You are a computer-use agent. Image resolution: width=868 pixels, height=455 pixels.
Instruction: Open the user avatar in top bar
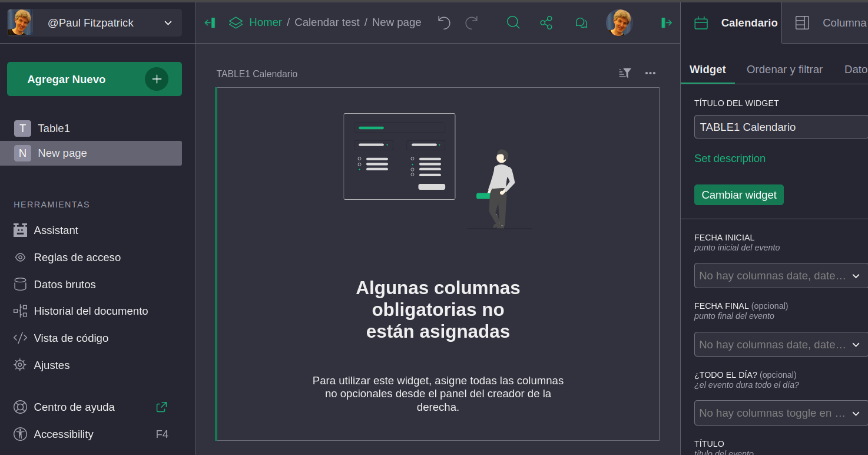(x=619, y=23)
